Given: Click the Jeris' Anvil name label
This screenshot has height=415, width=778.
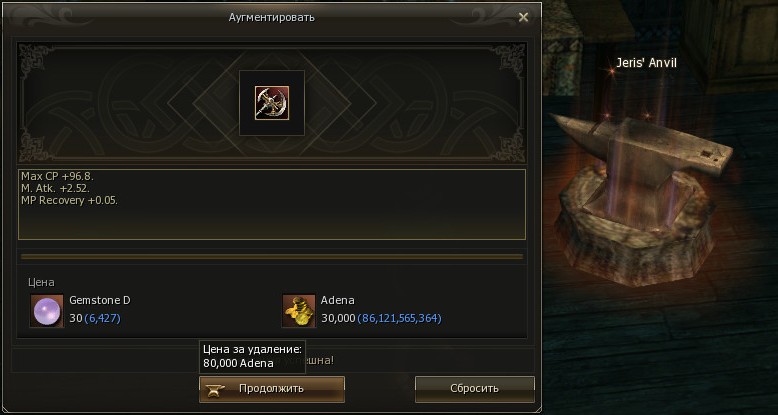Looking at the screenshot, I should pos(647,63).
